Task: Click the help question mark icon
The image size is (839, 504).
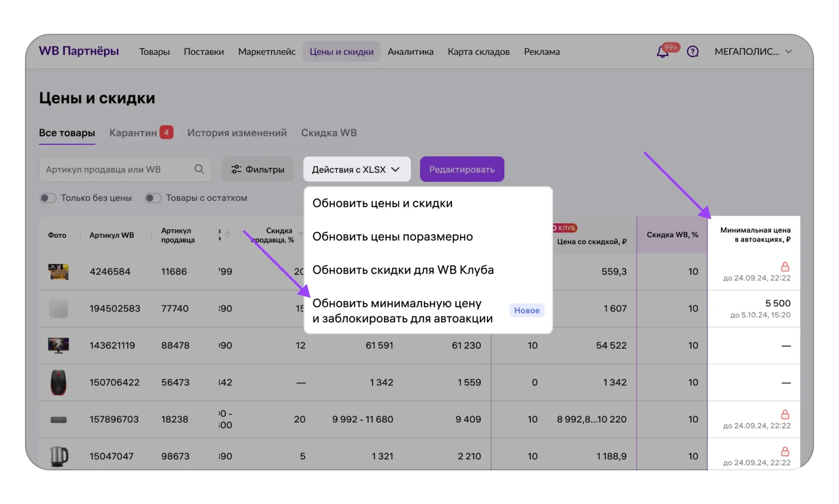Action: pos(693,51)
